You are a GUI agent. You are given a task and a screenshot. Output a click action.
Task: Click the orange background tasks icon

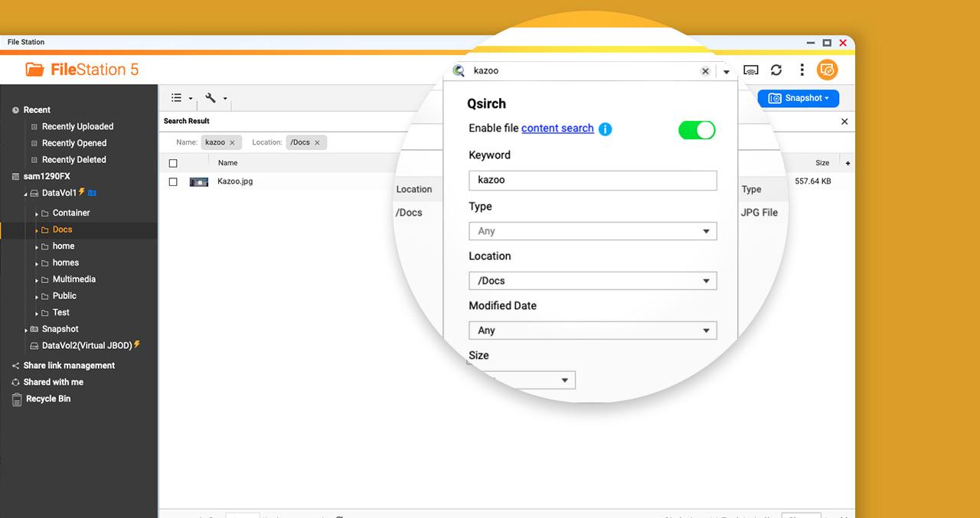[x=827, y=70]
